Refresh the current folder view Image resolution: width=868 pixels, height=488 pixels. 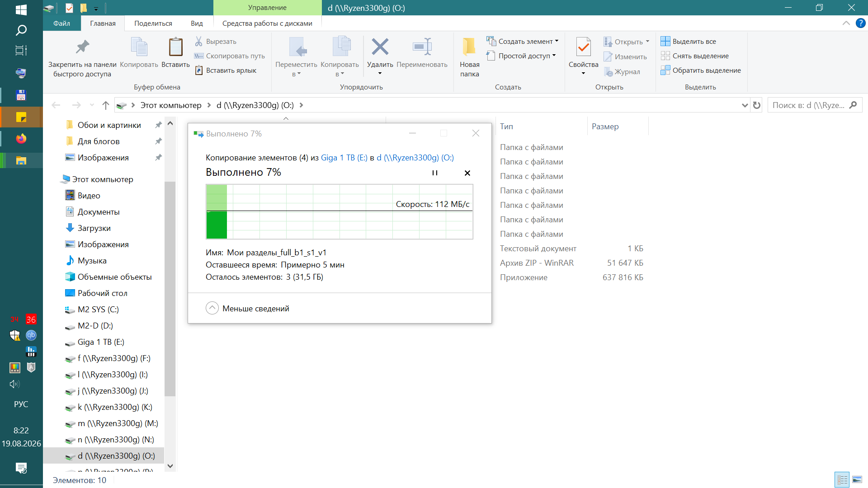tap(757, 105)
